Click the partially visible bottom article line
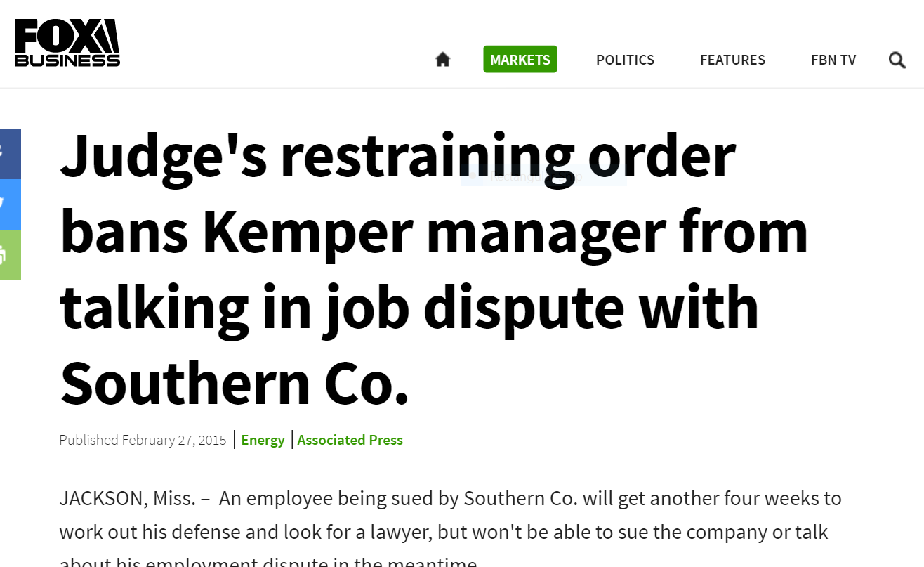The image size is (924, 567). coord(268,561)
